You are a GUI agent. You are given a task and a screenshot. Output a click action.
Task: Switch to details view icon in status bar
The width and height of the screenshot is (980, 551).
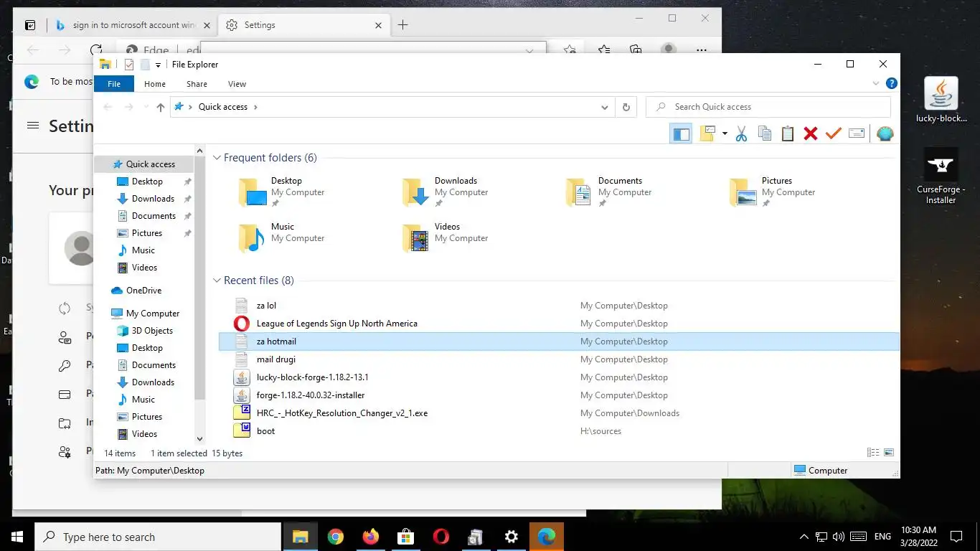[x=873, y=453]
